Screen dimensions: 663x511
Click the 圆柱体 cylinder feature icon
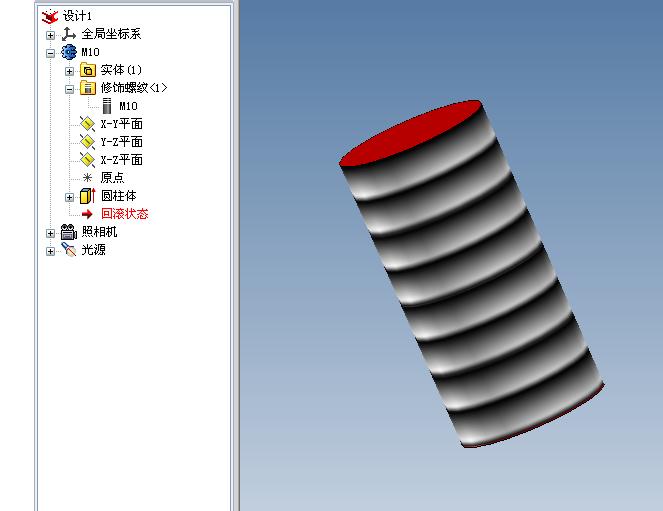tap(87, 196)
